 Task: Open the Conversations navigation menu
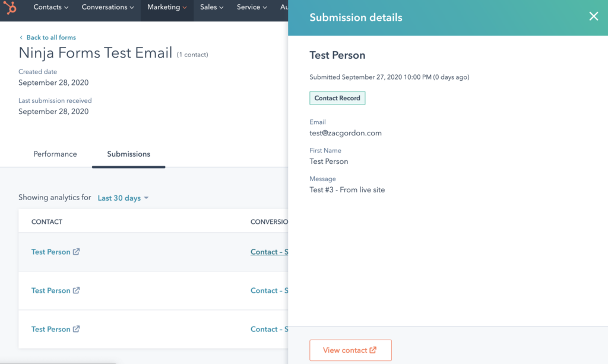tap(107, 7)
